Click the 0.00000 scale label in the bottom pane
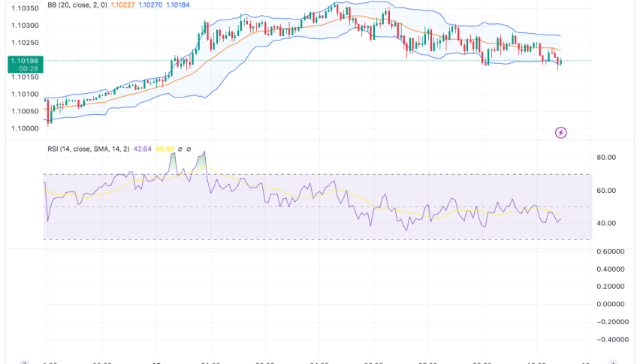 pyautogui.click(x=611, y=304)
